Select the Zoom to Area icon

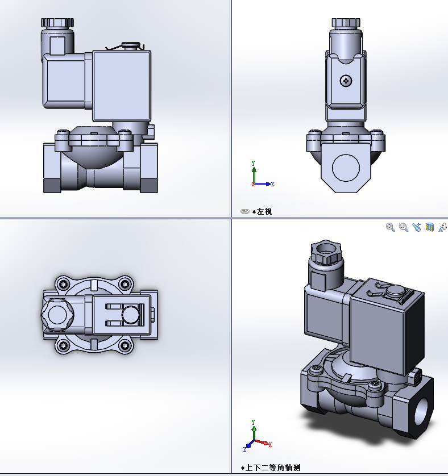[x=403, y=227]
